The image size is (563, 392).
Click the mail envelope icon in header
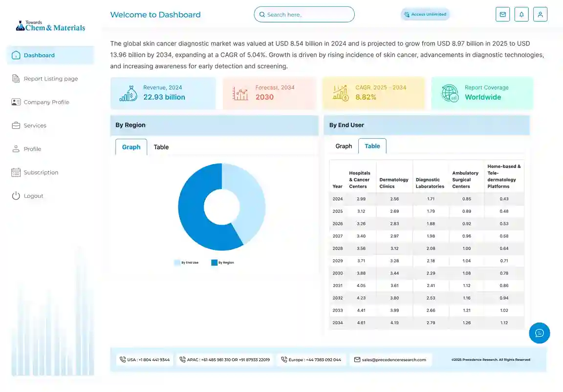(502, 15)
